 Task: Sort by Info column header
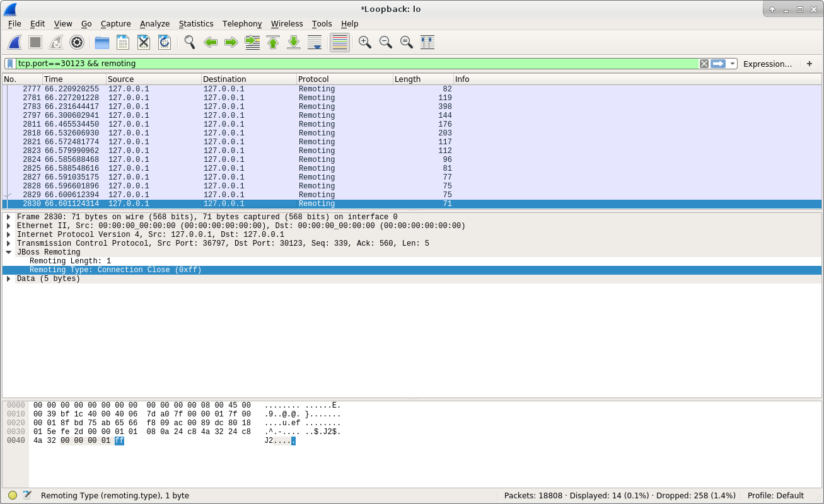pyautogui.click(x=637, y=79)
